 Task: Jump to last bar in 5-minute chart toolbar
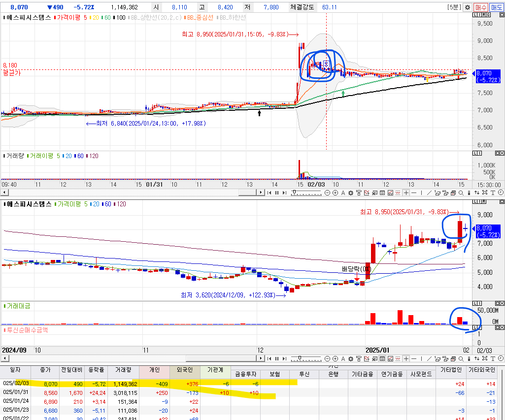click(x=284, y=193)
